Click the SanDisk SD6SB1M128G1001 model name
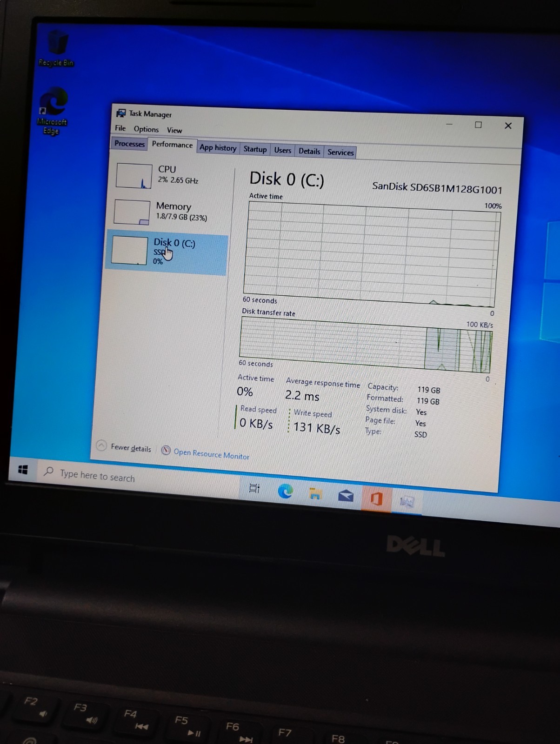 (437, 188)
